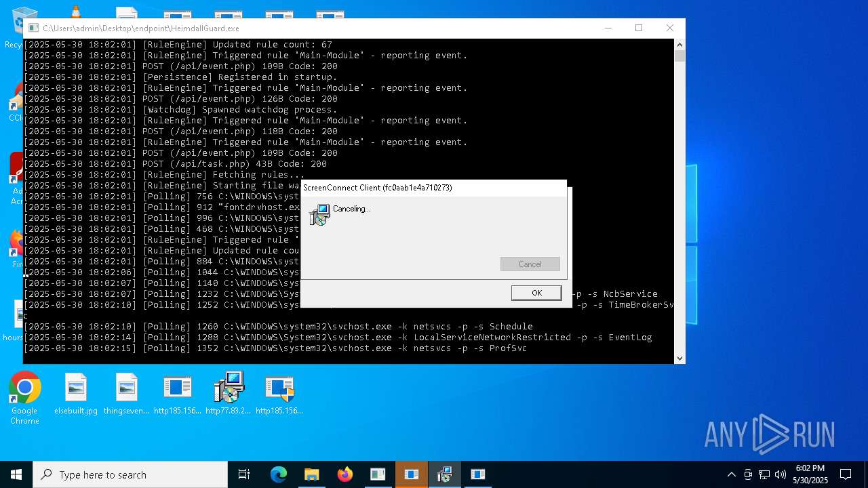Click the console scrollbar down arrow
Screen dimensions: 868x488
point(679,359)
